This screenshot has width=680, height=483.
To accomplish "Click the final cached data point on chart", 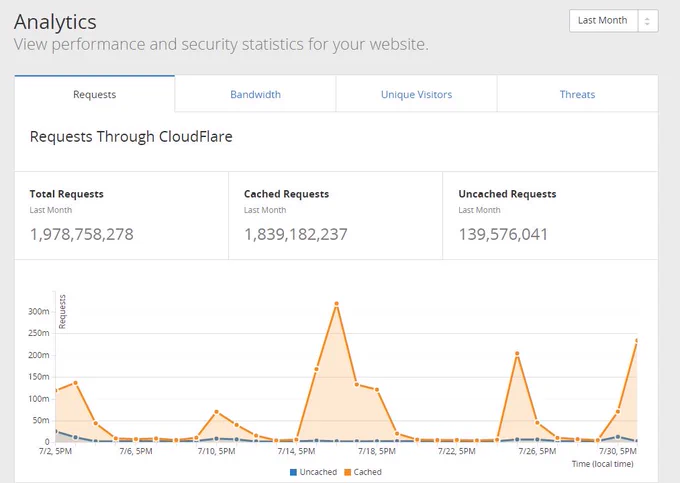I will (637, 341).
